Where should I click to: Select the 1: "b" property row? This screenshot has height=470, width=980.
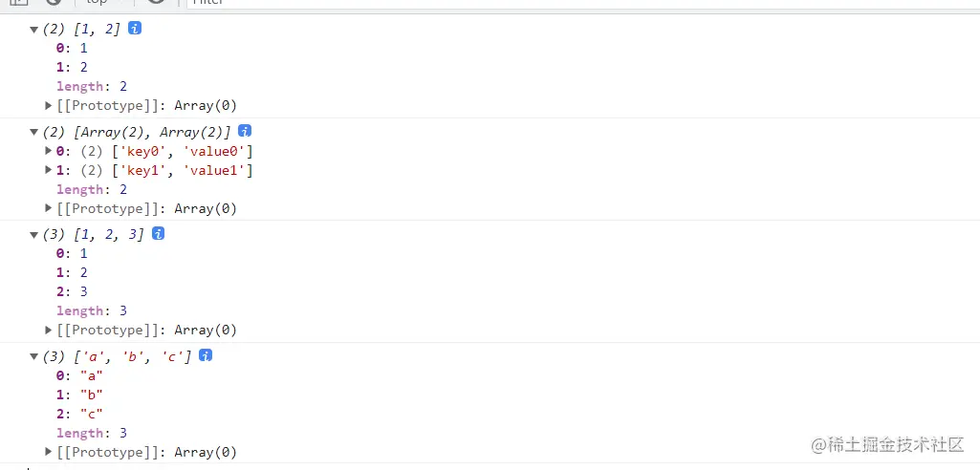79,395
